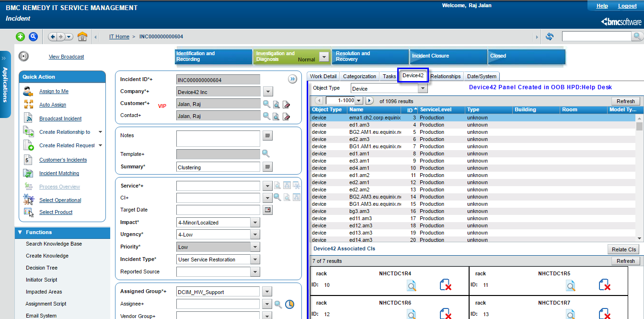Viewport: 644px width, 319px height.
Task: Search templates with the Template magnifier icon
Action: pyautogui.click(x=265, y=154)
